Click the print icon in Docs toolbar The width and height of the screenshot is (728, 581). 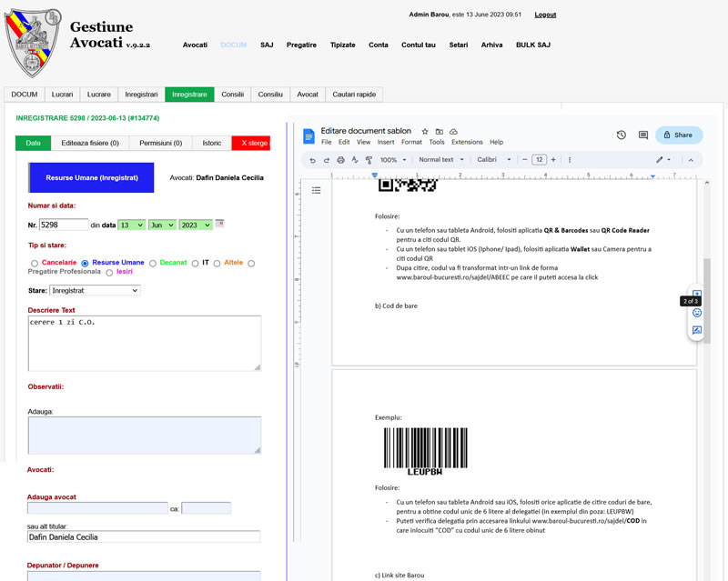pos(341,160)
